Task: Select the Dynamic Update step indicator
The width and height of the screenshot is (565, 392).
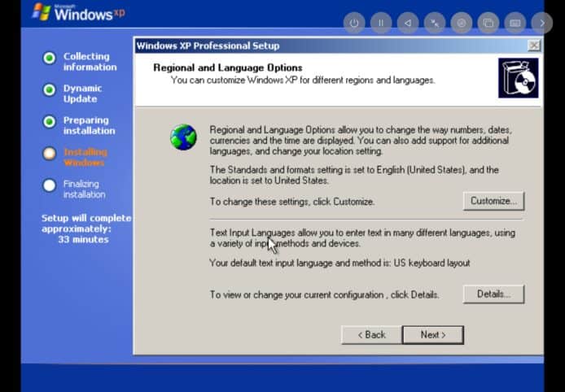Action: (50, 89)
